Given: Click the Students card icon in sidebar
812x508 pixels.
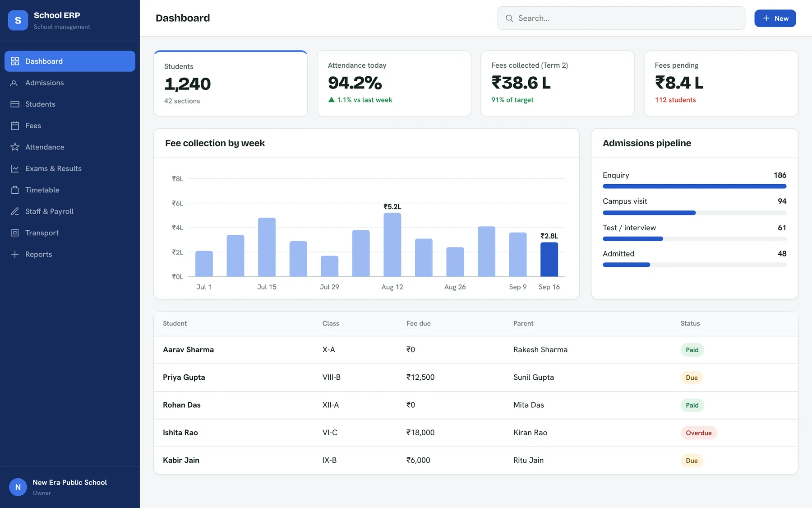Looking at the screenshot, I should tap(15, 104).
